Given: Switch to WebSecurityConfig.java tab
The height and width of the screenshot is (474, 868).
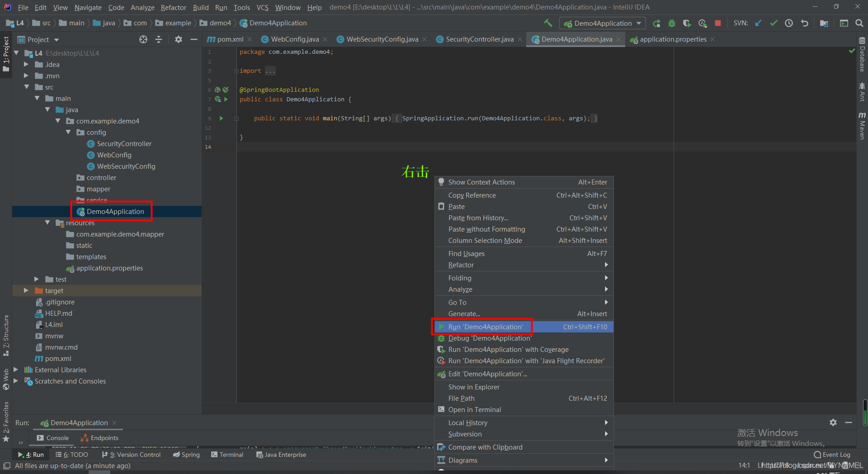Looking at the screenshot, I should click(382, 39).
